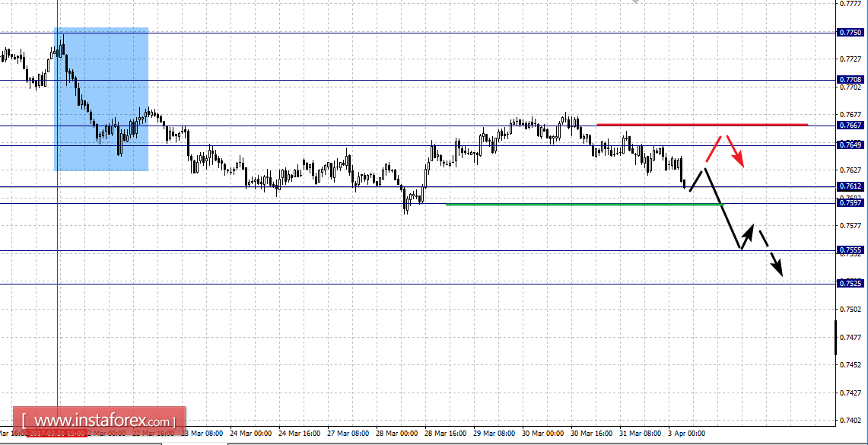The image size is (868, 445).
Task: Open the www.instaforex.com watermark link
Action: [99, 420]
